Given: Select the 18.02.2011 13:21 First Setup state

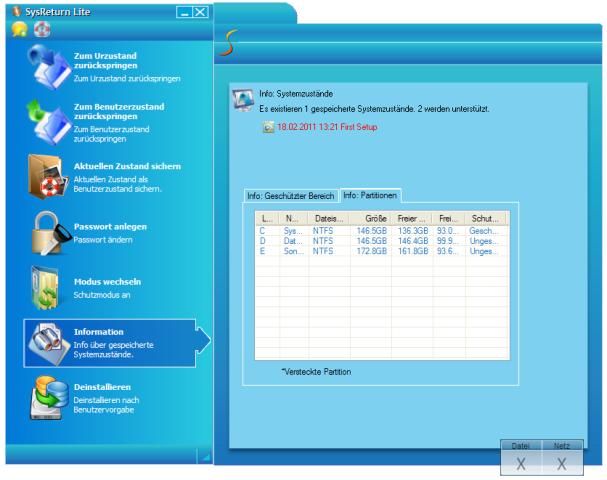Looking at the screenshot, I should (327, 127).
